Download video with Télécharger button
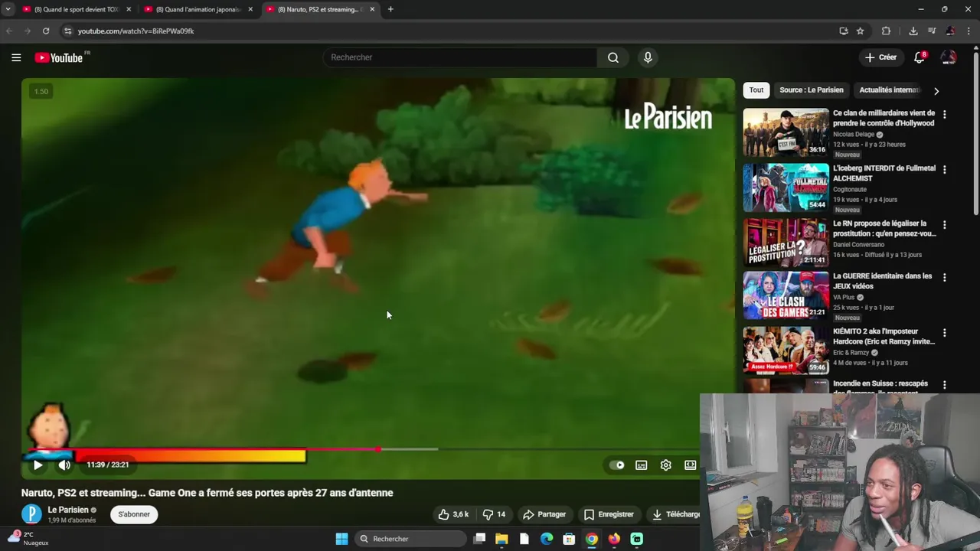The width and height of the screenshot is (980, 551). (675, 514)
